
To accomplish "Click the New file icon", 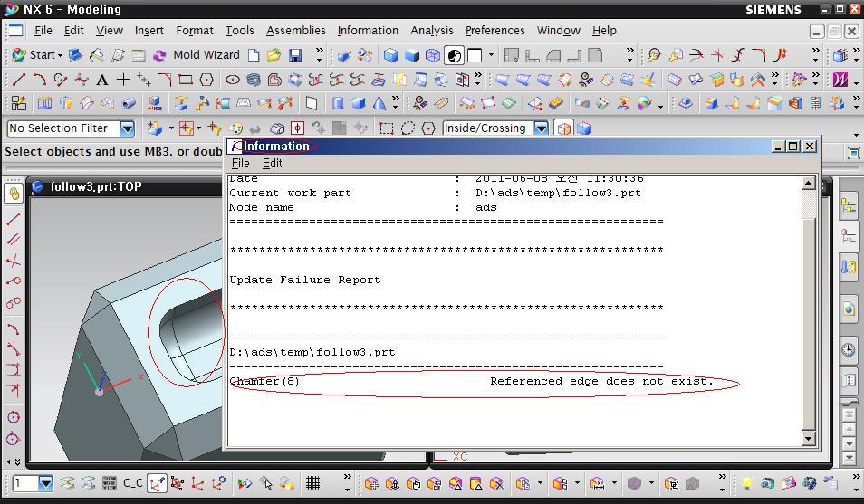I will (254, 55).
